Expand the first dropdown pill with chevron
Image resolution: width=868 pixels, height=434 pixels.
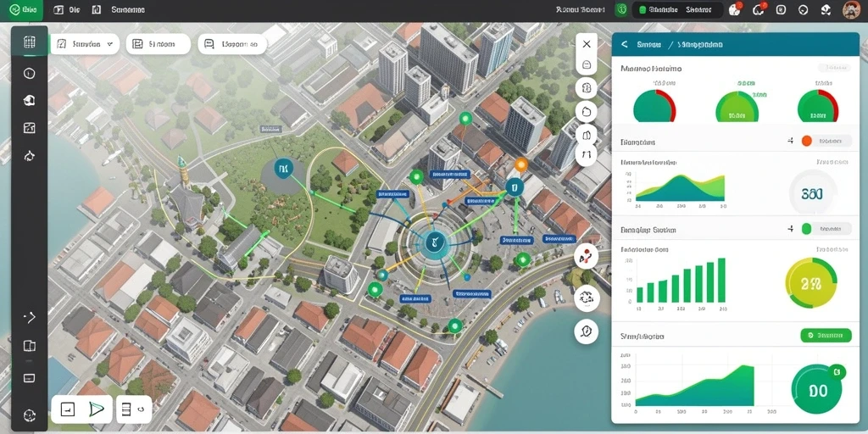pos(85,44)
